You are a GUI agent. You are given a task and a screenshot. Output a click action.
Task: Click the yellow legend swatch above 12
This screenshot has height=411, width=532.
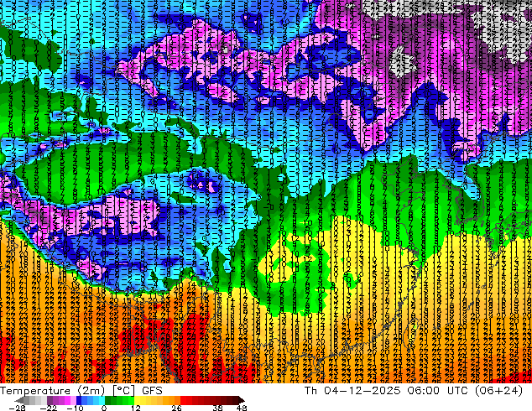[x=137, y=400]
